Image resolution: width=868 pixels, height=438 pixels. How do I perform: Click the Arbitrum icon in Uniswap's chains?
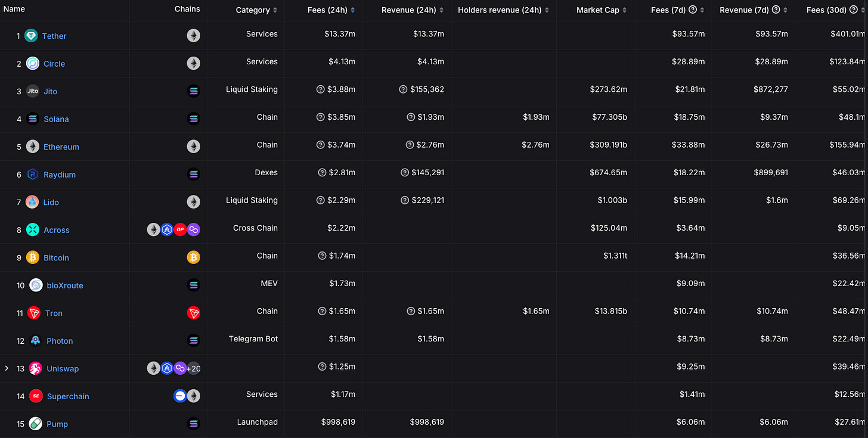(167, 368)
